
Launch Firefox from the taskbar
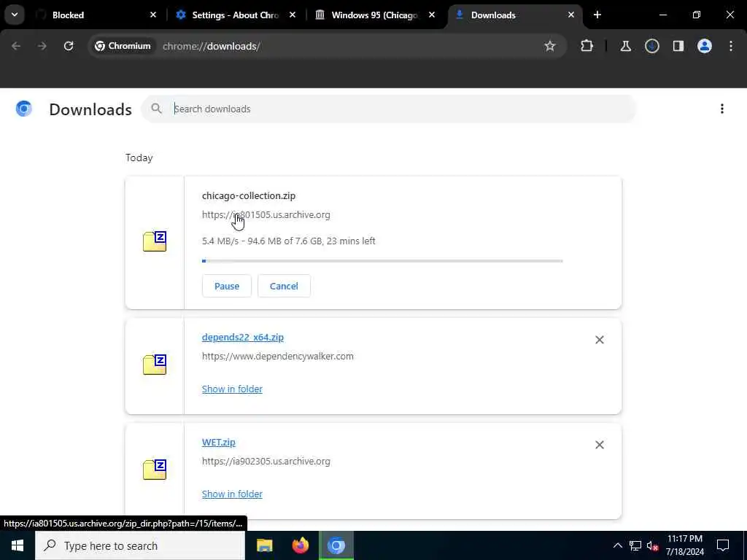click(x=300, y=545)
